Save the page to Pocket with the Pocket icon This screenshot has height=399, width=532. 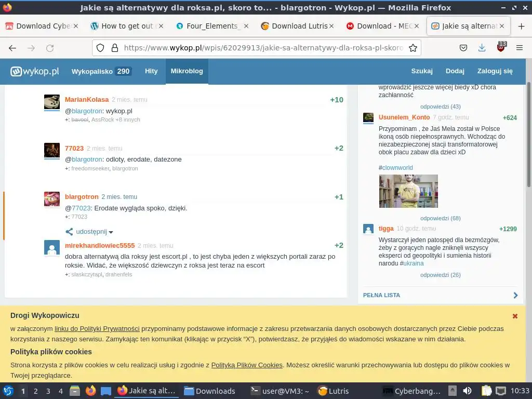pyautogui.click(x=463, y=48)
